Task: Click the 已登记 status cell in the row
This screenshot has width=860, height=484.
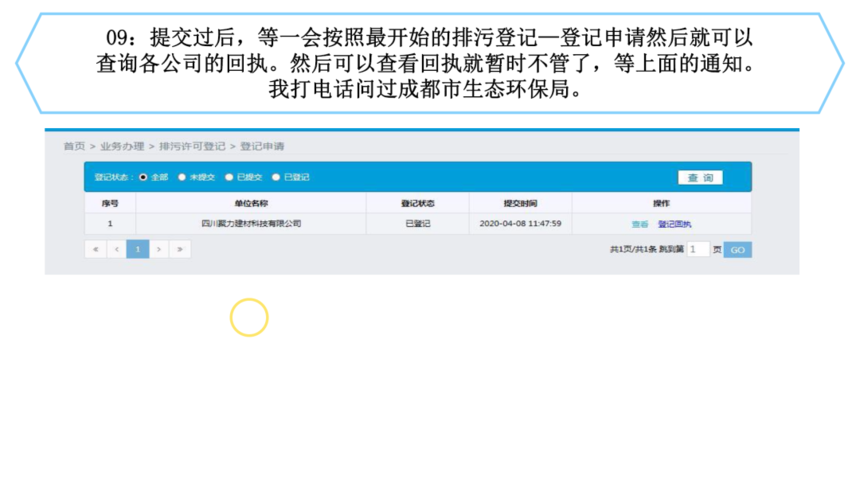Action: coord(418,224)
